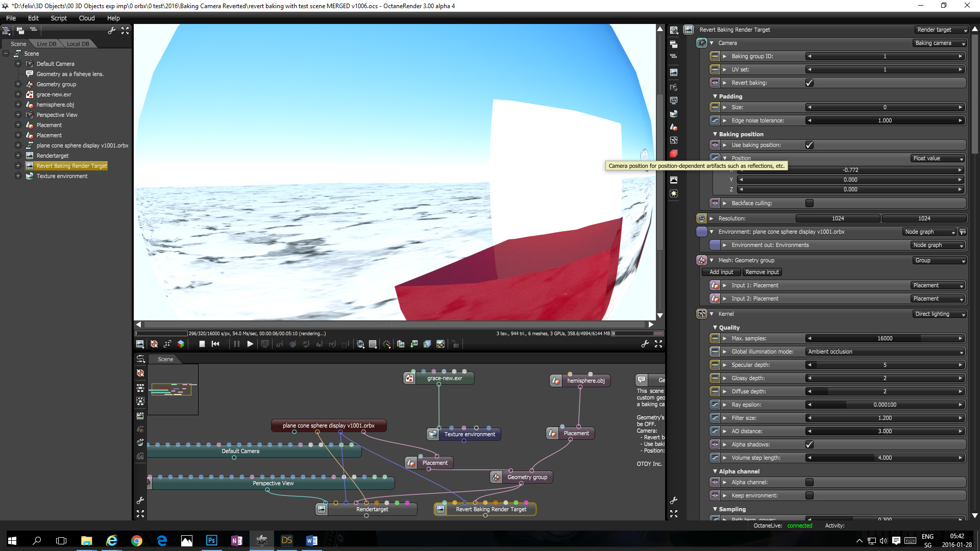This screenshot has width=980, height=551.
Task: Toggle the Alpha shadows checkbox
Action: tap(810, 444)
